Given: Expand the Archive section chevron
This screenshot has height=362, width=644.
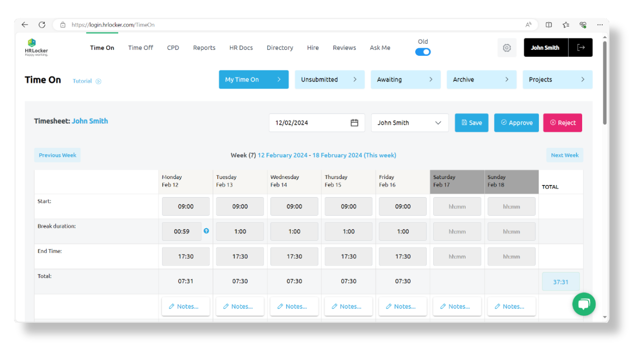Looking at the screenshot, I should click(x=507, y=79).
